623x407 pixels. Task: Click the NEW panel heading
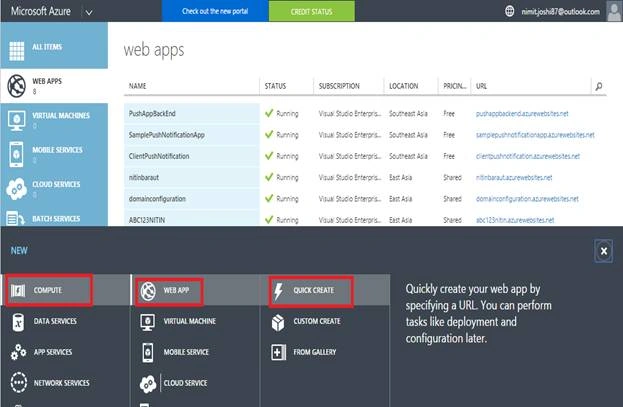point(19,251)
